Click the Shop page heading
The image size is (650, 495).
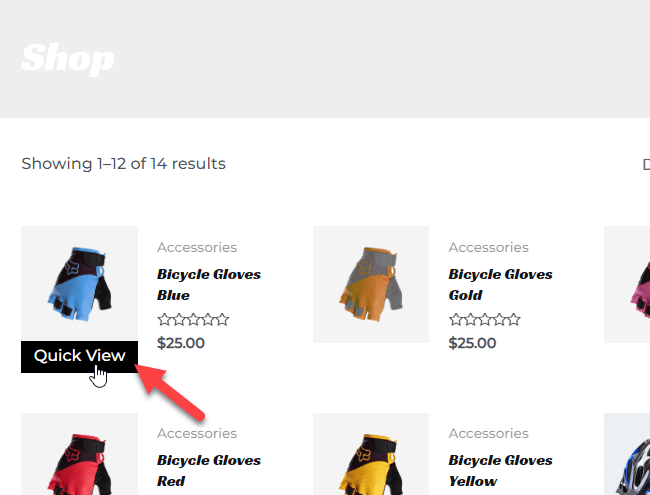[x=68, y=59]
